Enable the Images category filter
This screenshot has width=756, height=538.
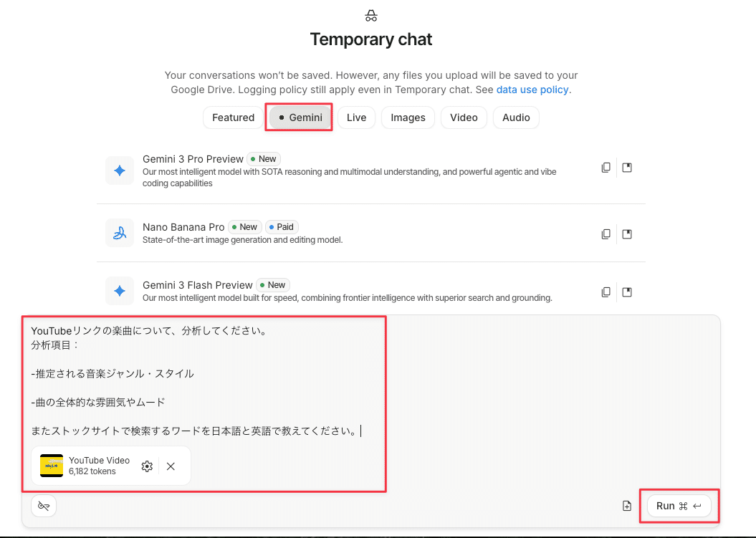408,117
